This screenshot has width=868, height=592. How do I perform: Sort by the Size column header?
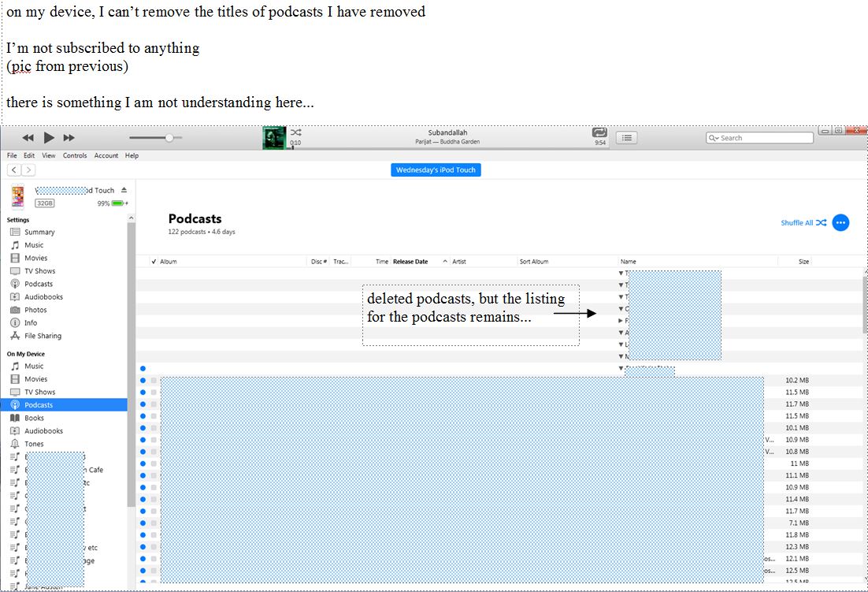[796, 262]
